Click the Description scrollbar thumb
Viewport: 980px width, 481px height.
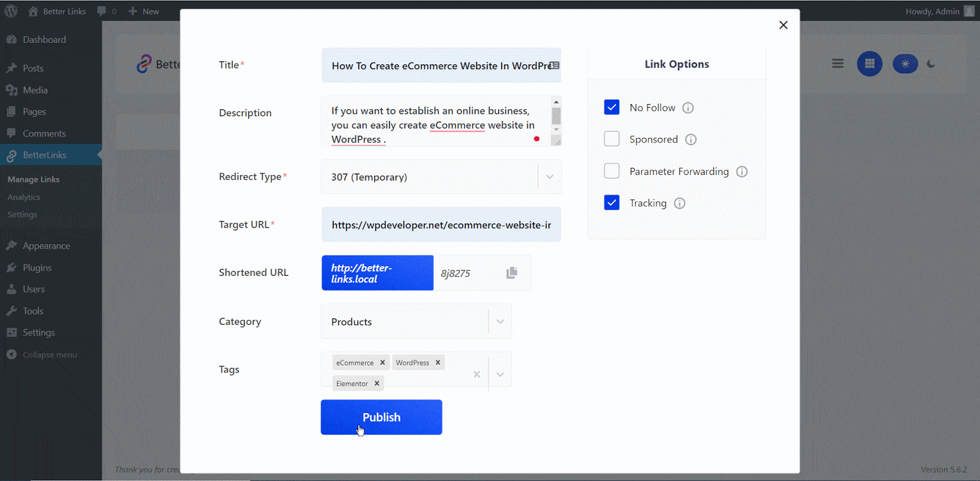point(556,116)
